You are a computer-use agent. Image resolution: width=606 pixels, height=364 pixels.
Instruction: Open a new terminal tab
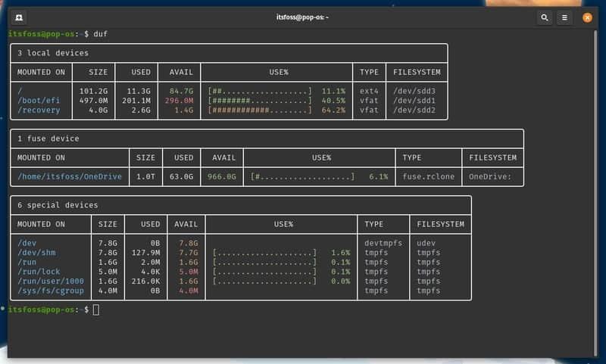pos(19,17)
